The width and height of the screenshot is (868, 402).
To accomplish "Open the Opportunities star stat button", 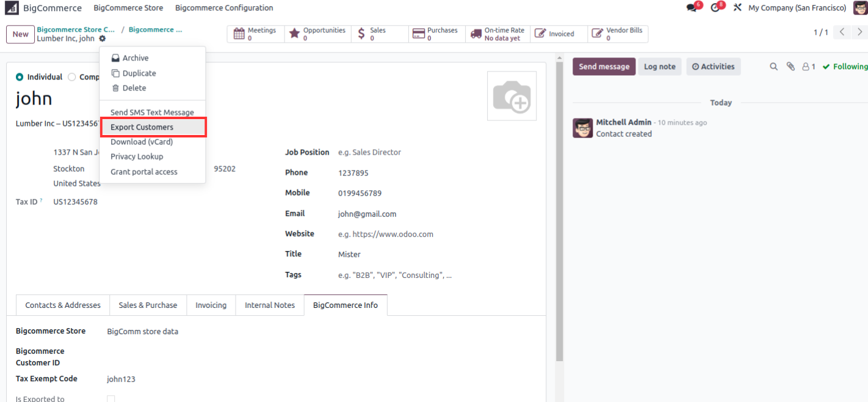I will tap(317, 34).
